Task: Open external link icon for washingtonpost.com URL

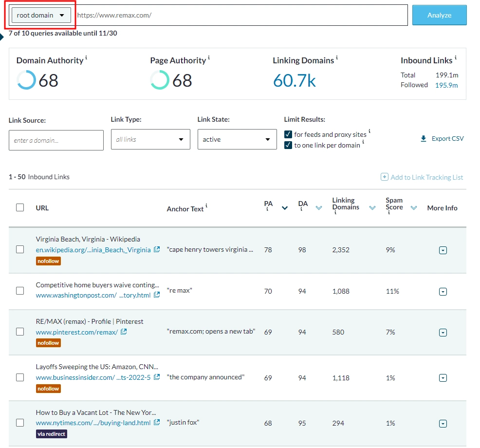Action: point(157,295)
